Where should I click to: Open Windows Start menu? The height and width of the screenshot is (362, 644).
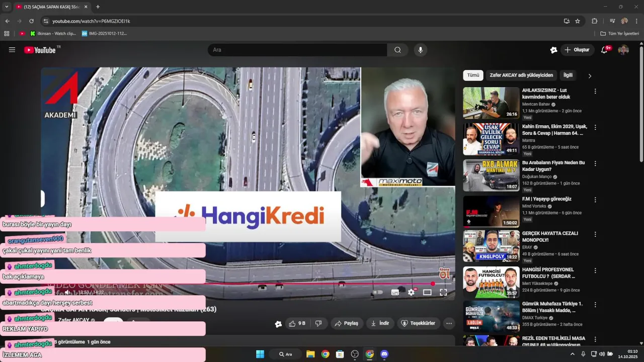point(260,354)
